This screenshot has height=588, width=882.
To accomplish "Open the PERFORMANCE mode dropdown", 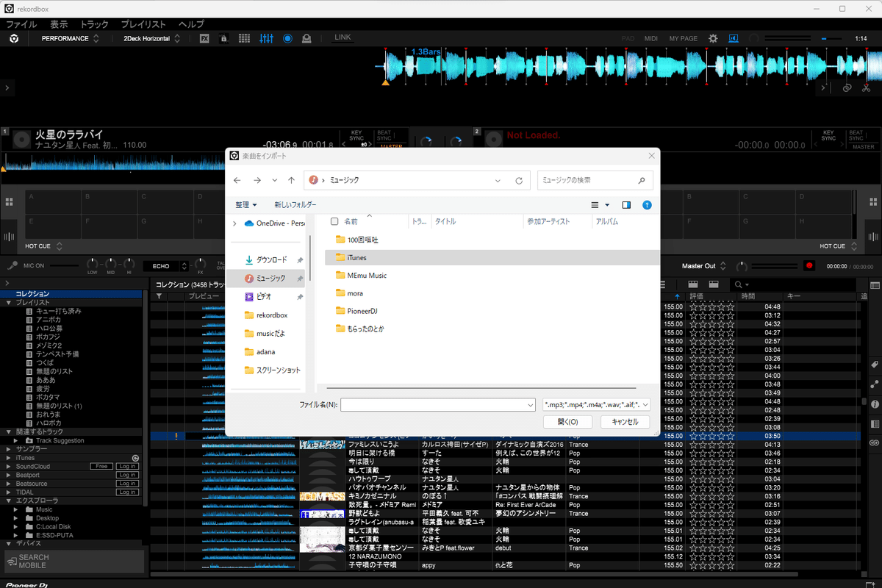I will pyautogui.click(x=71, y=38).
